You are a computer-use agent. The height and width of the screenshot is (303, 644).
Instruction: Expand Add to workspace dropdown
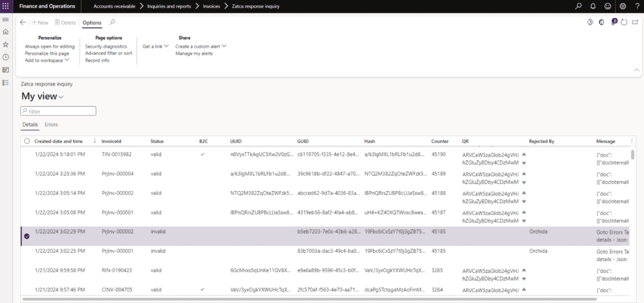(47, 60)
